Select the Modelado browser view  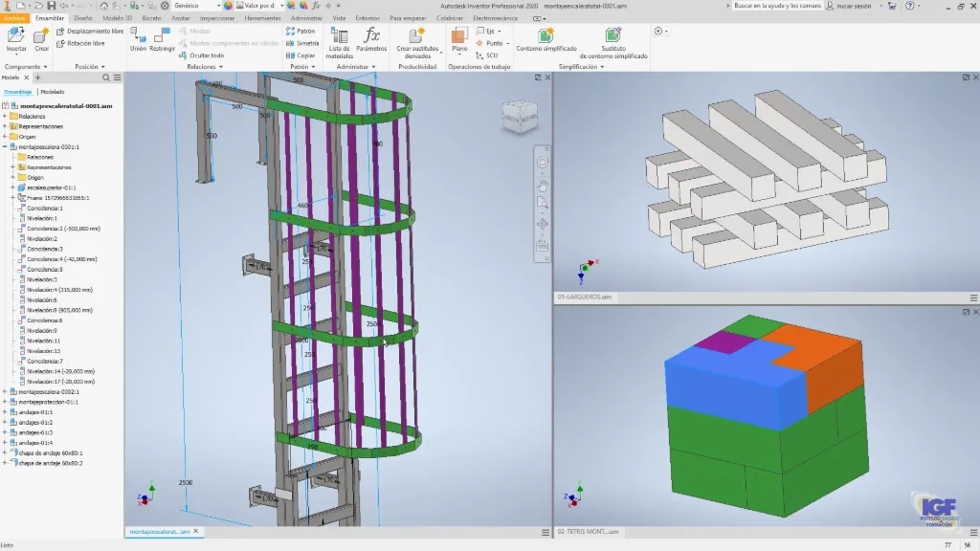[x=53, y=92]
